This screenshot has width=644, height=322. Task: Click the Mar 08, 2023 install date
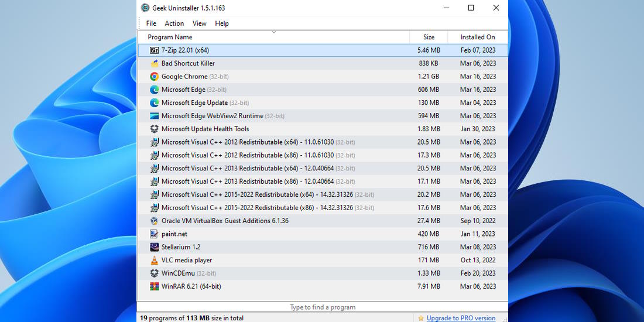(478, 247)
